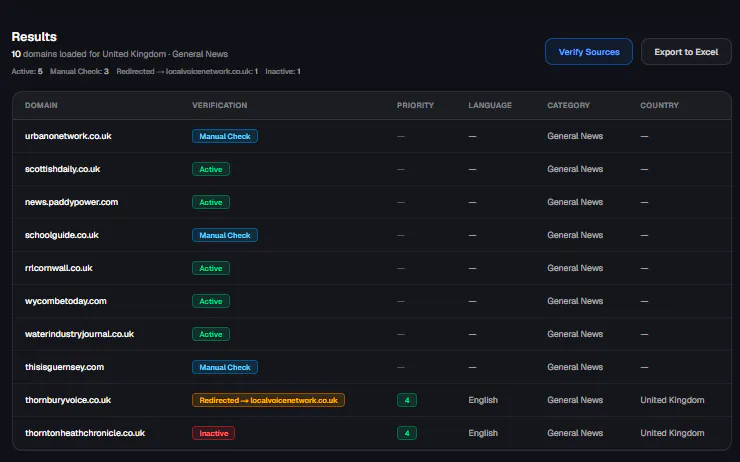Click the Redirected to localvoicenetwork.co.uk badge
740x462 pixels.
pos(268,400)
